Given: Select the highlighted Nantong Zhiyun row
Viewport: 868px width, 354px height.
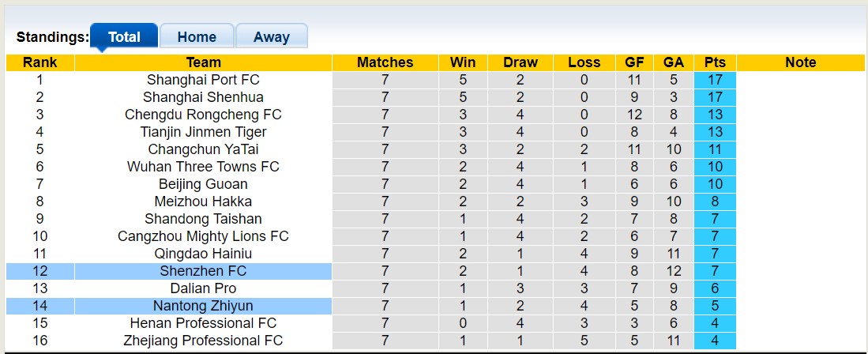Looking at the screenshot, I should [x=203, y=306].
